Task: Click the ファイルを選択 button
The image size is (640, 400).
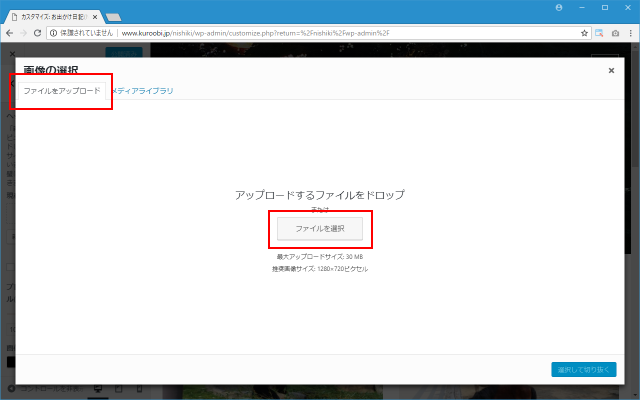Action: click(x=320, y=229)
